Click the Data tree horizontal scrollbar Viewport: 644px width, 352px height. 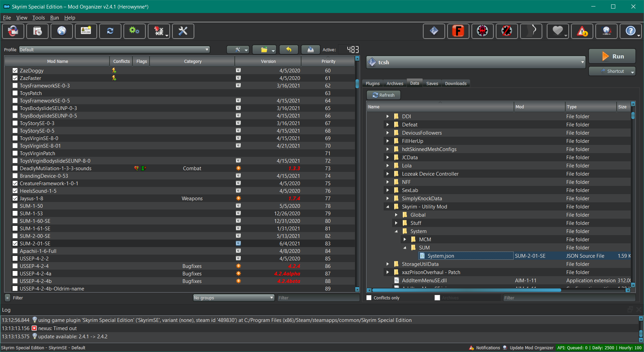pyautogui.click(x=467, y=290)
